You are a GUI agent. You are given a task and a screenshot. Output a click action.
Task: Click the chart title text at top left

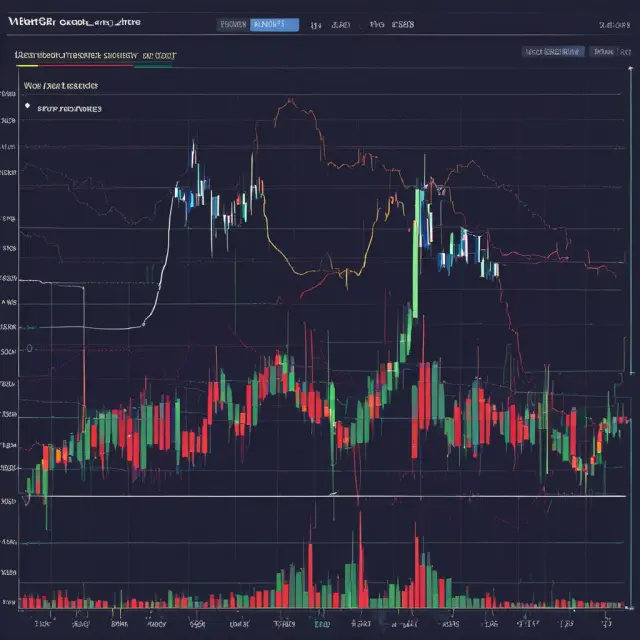pos(74,22)
